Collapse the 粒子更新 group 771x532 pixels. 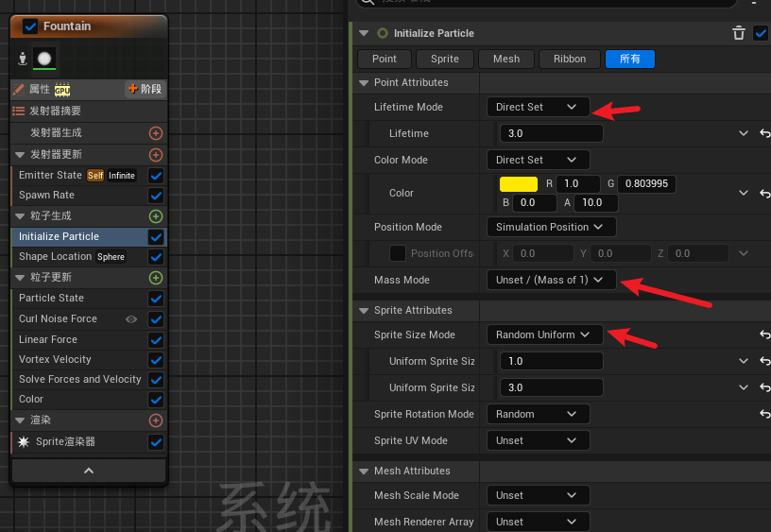(20, 278)
